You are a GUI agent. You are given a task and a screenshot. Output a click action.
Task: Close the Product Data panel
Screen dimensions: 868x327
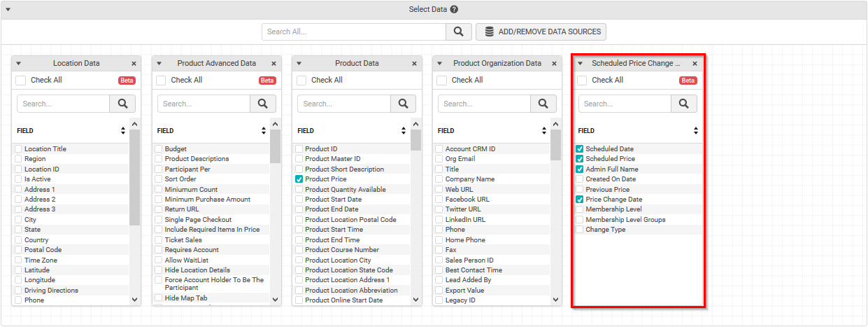click(414, 64)
